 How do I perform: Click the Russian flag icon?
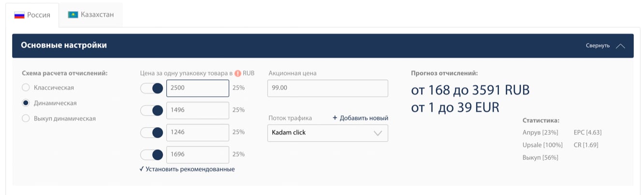(x=19, y=15)
